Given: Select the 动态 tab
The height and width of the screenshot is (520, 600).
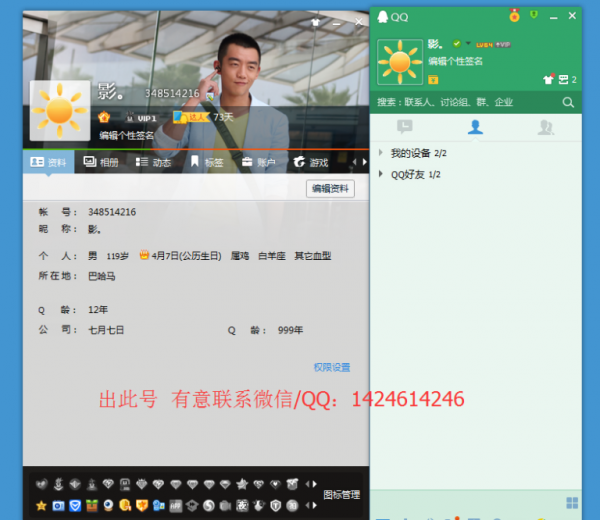Looking at the screenshot, I should 153,162.
